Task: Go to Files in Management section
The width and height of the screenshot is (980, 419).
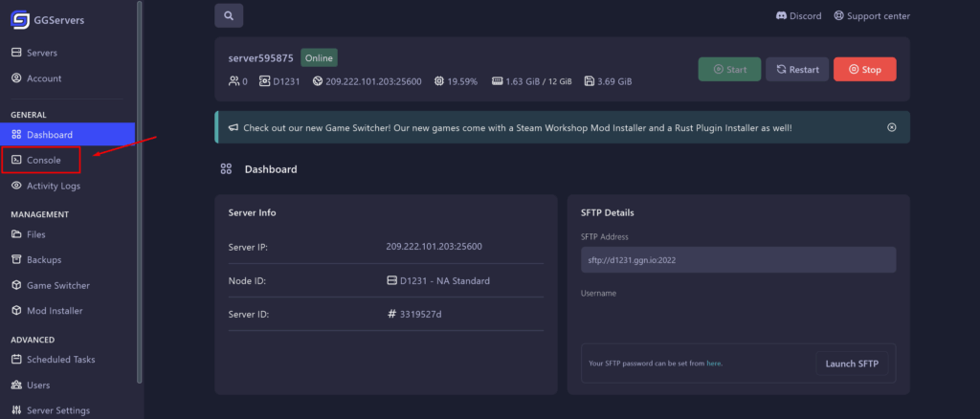Action: [x=35, y=234]
